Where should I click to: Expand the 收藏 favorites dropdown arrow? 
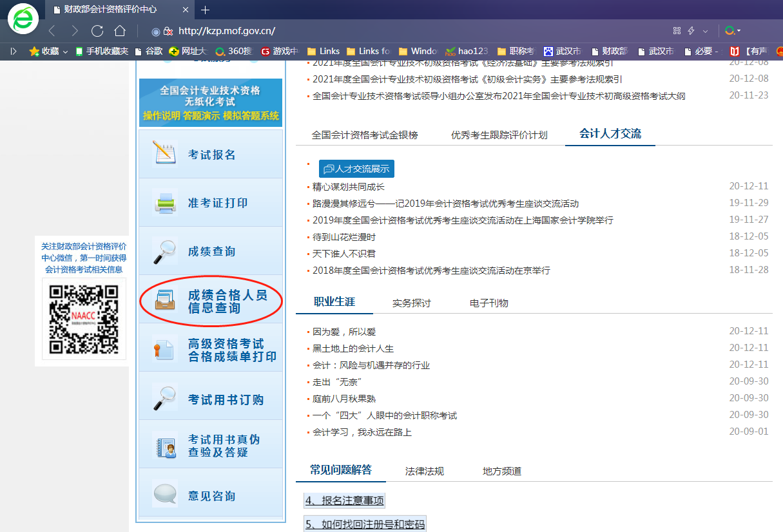pyautogui.click(x=65, y=52)
